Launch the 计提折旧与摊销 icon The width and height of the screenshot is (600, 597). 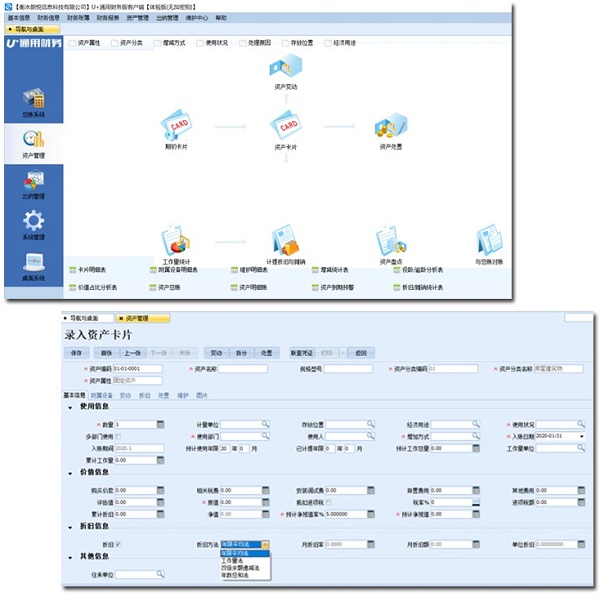click(x=285, y=241)
